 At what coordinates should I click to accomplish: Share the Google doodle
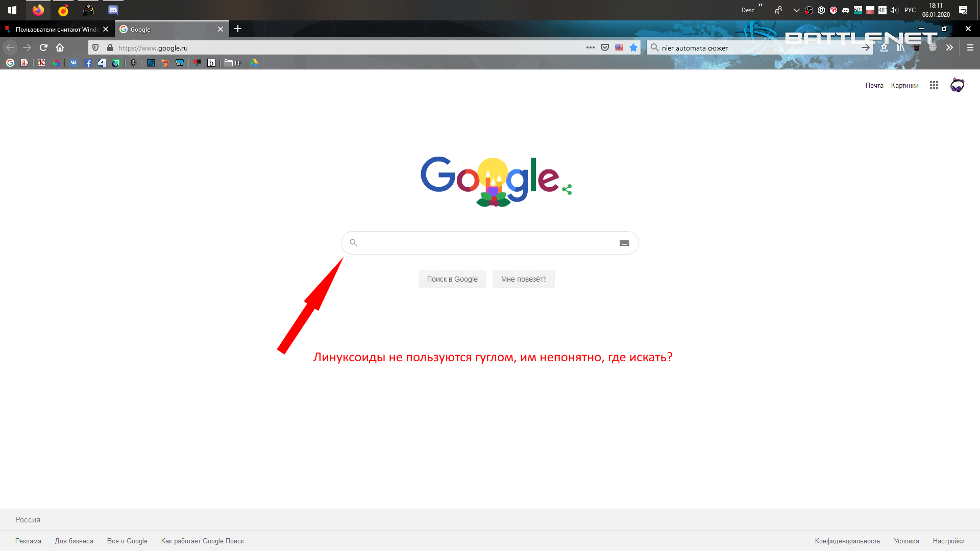point(567,189)
